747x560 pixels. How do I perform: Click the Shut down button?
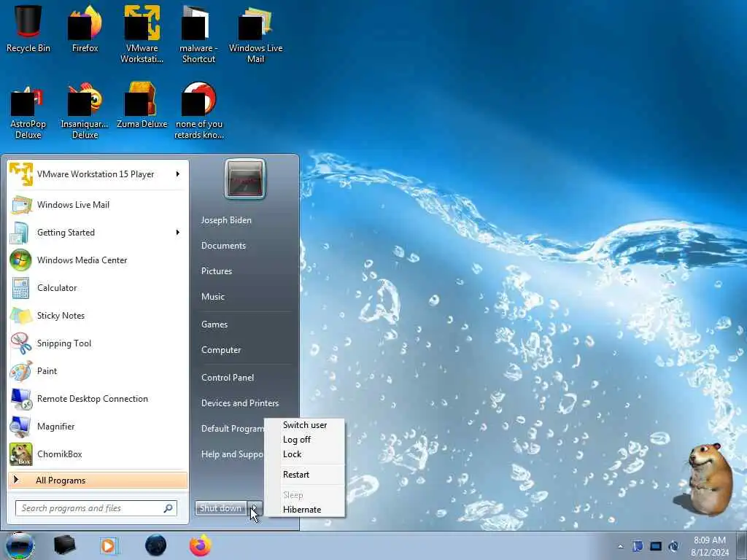[221, 508]
